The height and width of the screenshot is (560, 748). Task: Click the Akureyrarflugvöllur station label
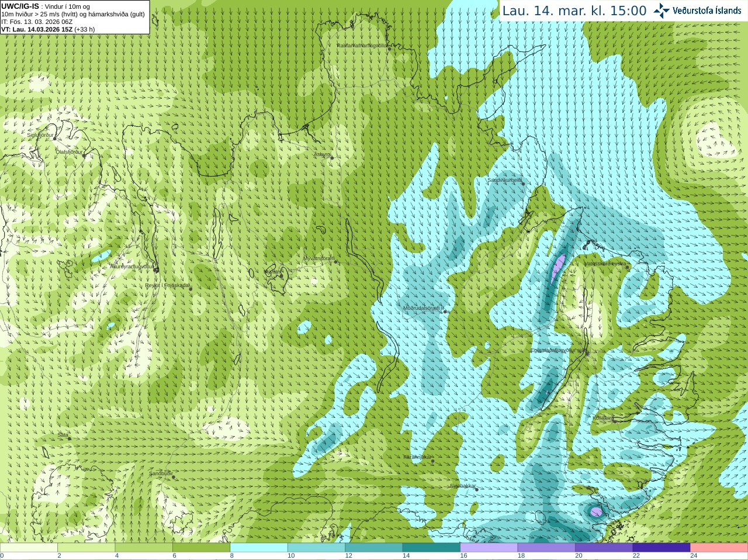(x=131, y=266)
